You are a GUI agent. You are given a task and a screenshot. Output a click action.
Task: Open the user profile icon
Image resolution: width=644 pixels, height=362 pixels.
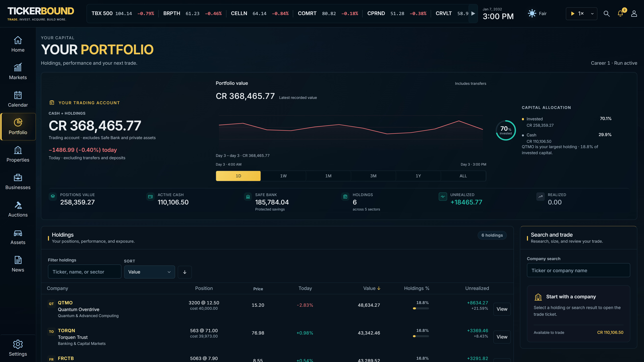click(x=634, y=13)
